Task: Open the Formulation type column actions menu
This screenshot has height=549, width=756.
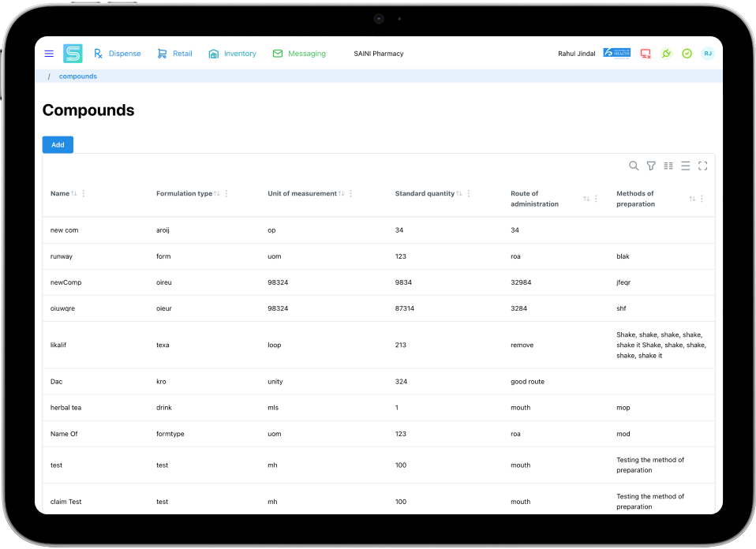Action: [x=226, y=194]
